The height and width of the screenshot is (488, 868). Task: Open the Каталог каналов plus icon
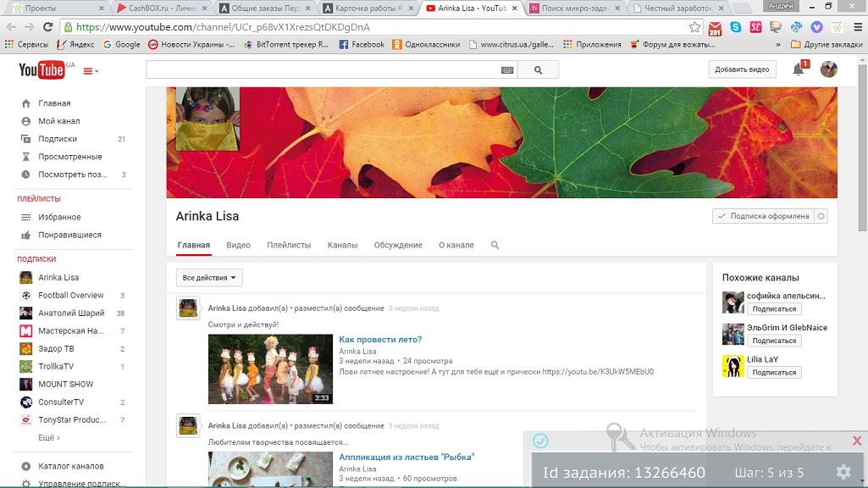pos(26,466)
